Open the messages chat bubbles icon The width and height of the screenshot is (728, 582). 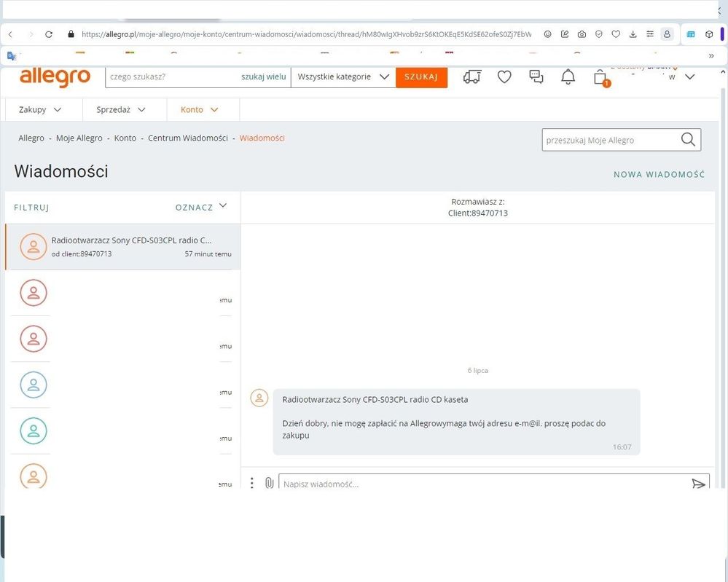(536, 76)
